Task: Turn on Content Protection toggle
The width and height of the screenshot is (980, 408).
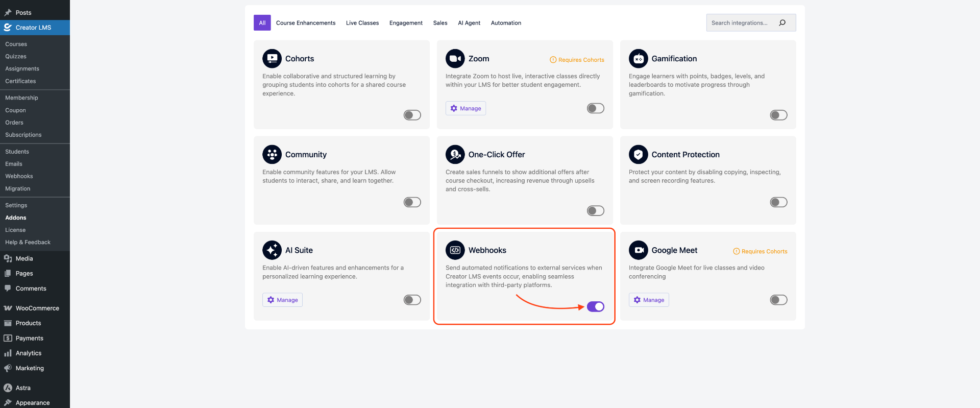Action: [779, 202]
